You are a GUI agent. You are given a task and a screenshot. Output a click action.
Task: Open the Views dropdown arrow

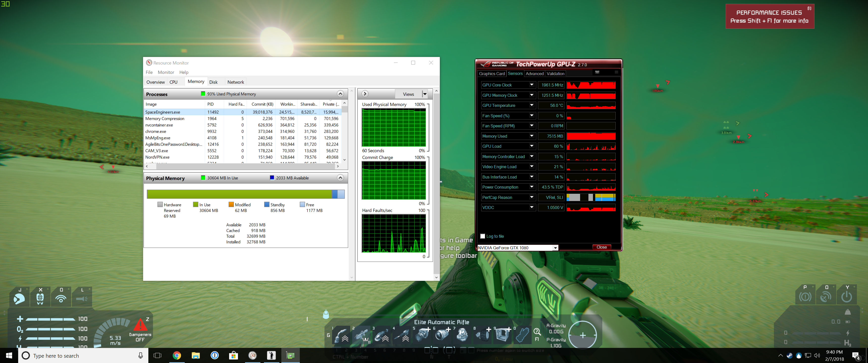point(425,94)
